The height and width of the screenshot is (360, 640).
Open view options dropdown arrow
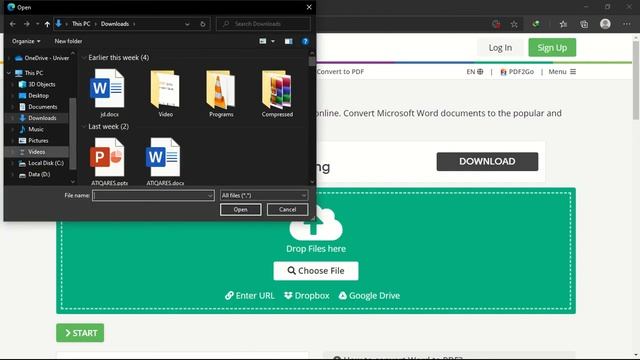pyautogui.click(x=273, y=41)
